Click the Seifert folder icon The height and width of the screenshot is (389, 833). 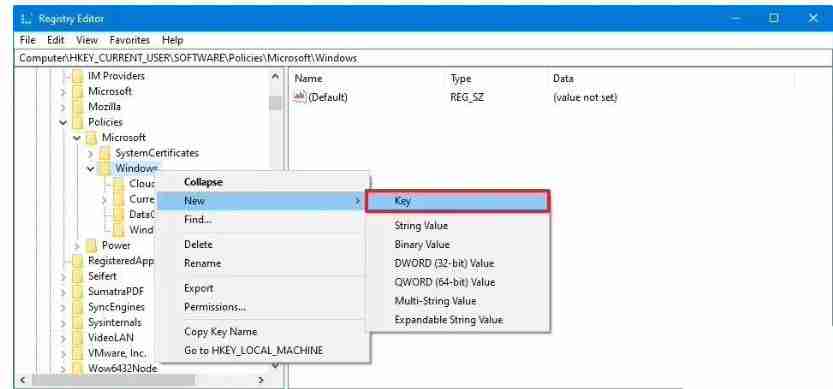click(x=78, y=276)
